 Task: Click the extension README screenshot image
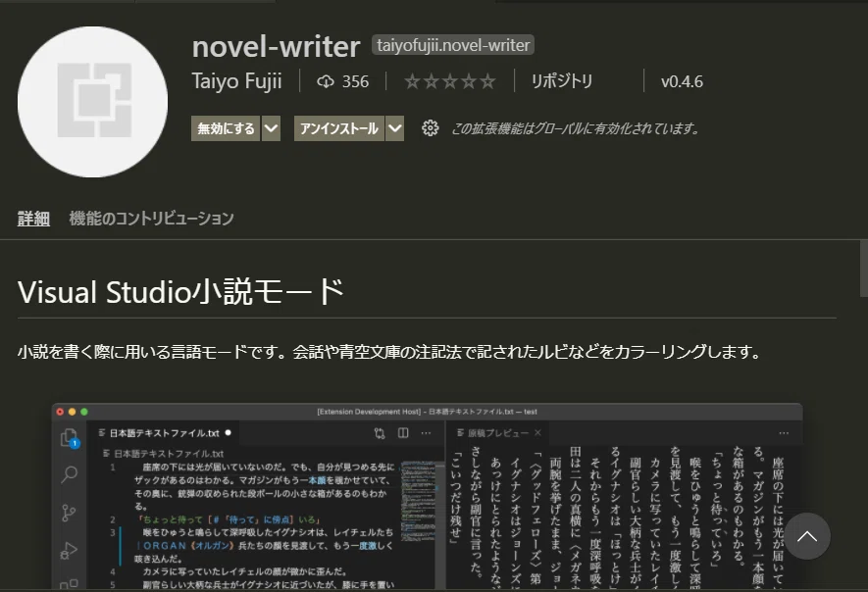(x=428, y=497)
